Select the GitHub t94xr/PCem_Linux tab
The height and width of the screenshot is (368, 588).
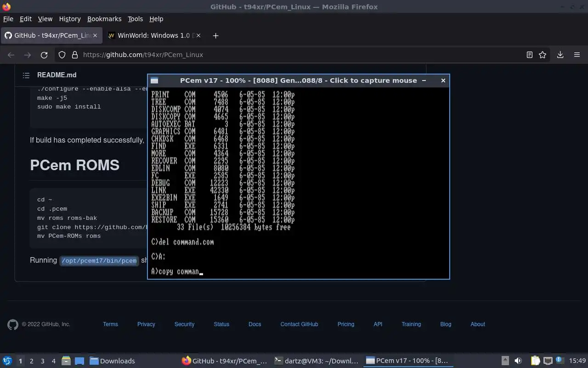[51, 35]
